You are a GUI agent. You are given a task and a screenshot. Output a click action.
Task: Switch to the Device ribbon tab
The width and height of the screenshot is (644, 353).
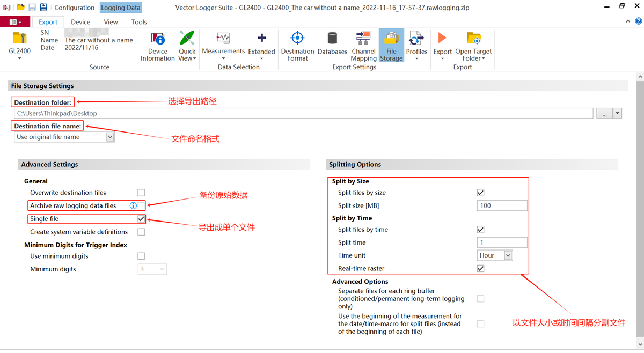click(x=80, y=22)
